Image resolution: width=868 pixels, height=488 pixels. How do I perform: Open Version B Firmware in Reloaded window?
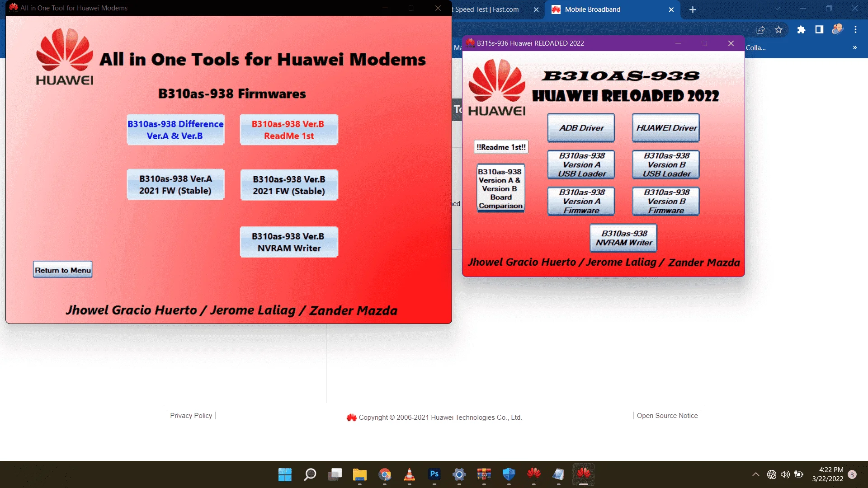click(x=666, y=201)
